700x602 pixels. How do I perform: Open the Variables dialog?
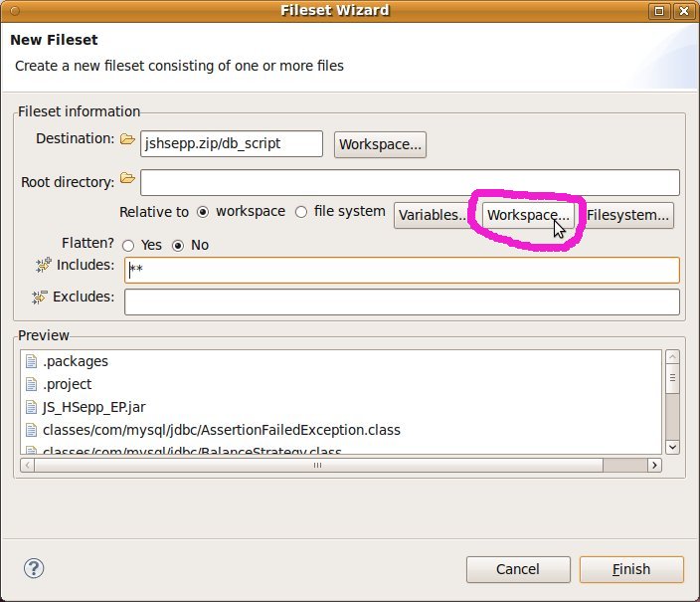click(433, 215)
